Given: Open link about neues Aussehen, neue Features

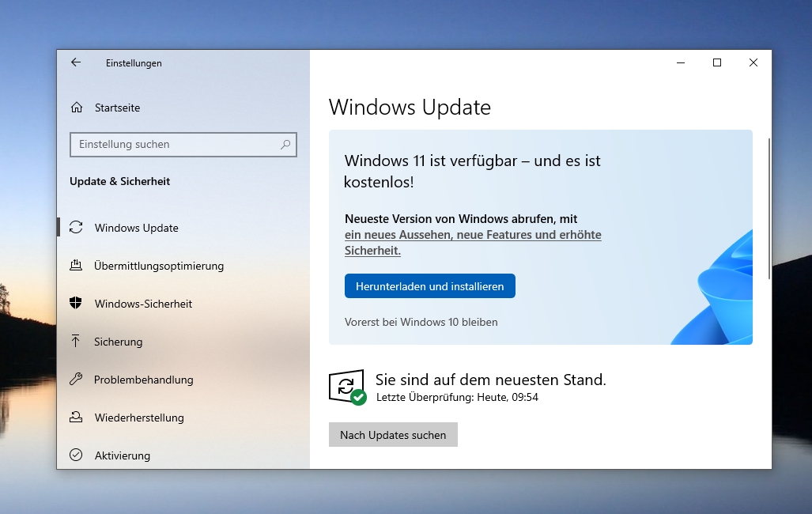Looking at the screenshot, I should point(473,243).
